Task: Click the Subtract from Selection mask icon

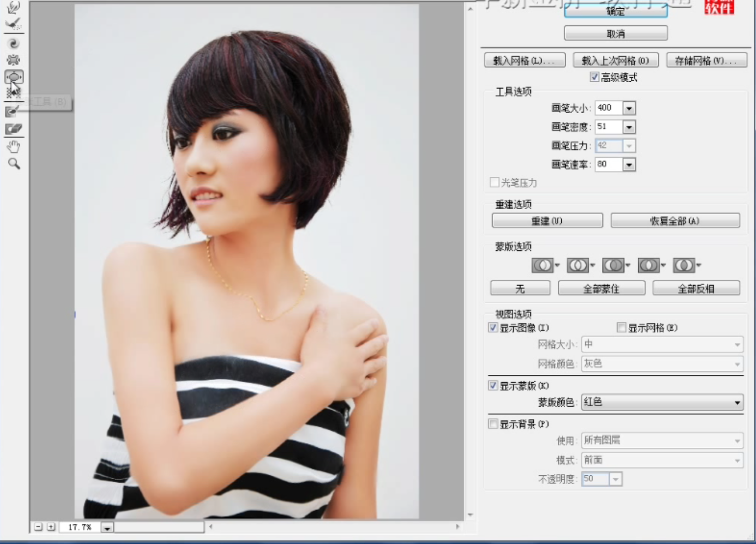Action: click(x=613, y=265)
